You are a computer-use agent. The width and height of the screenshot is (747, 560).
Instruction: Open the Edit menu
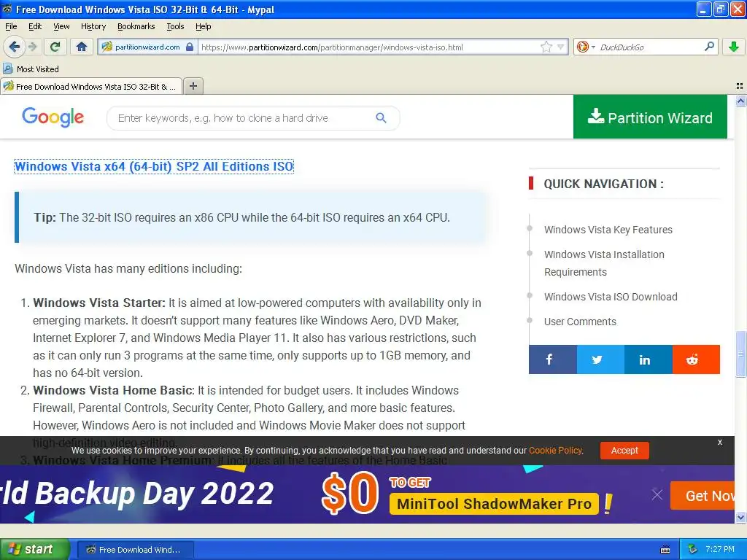(35, 27)
